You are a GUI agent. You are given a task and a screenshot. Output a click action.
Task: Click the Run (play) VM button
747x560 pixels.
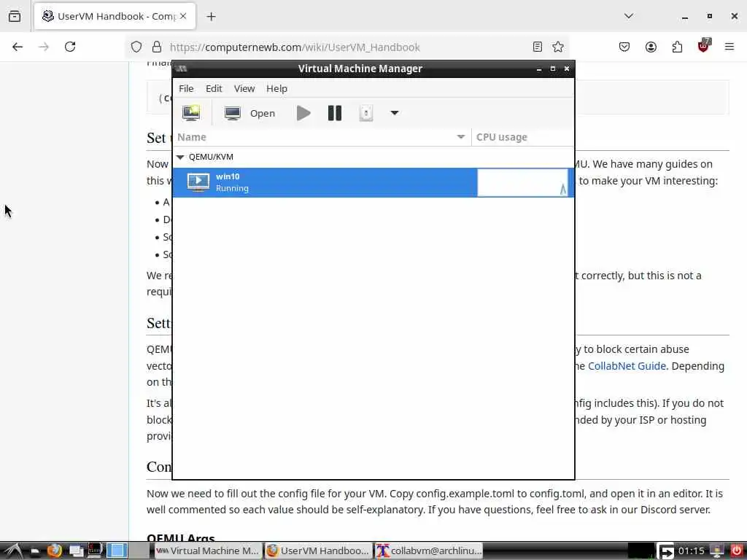[x=303, y=113]
